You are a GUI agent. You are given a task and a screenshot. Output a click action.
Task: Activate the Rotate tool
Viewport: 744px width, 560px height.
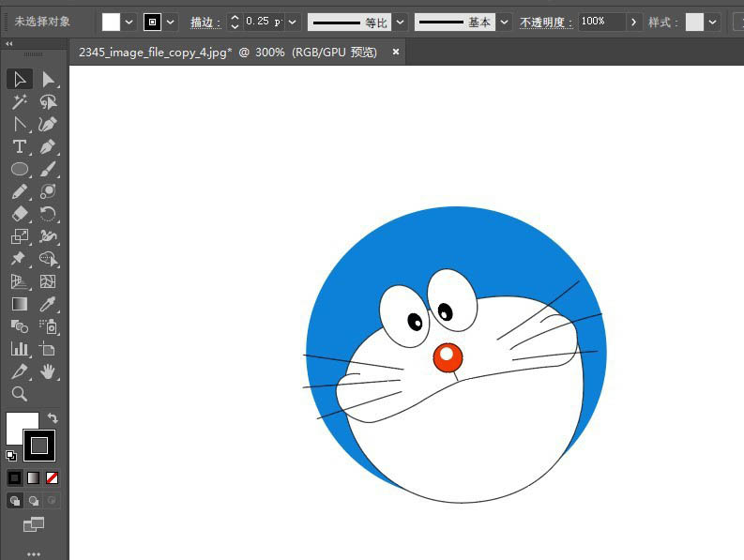click(x=48, y=214)
